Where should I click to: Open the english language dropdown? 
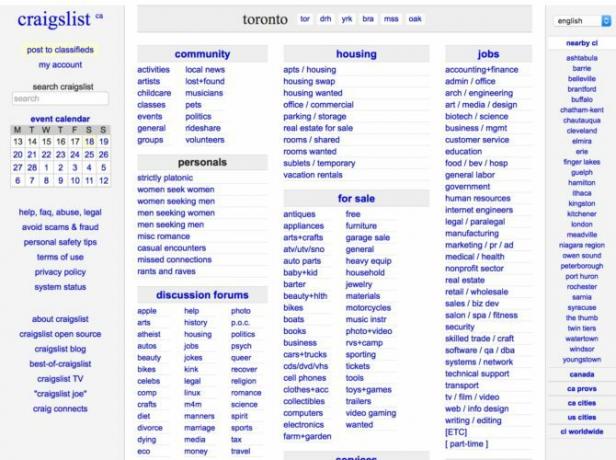[x=583, y=21]
